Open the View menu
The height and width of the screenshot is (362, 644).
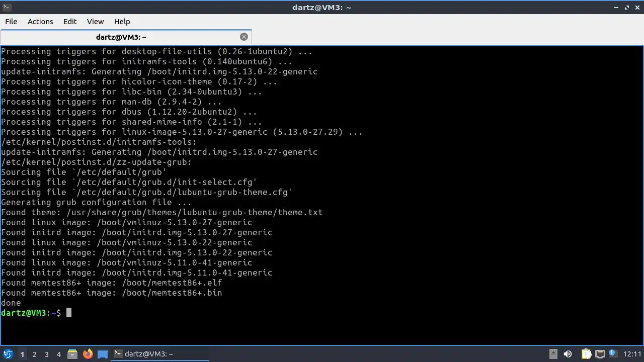pyautogui.click(x=95, y=21)
